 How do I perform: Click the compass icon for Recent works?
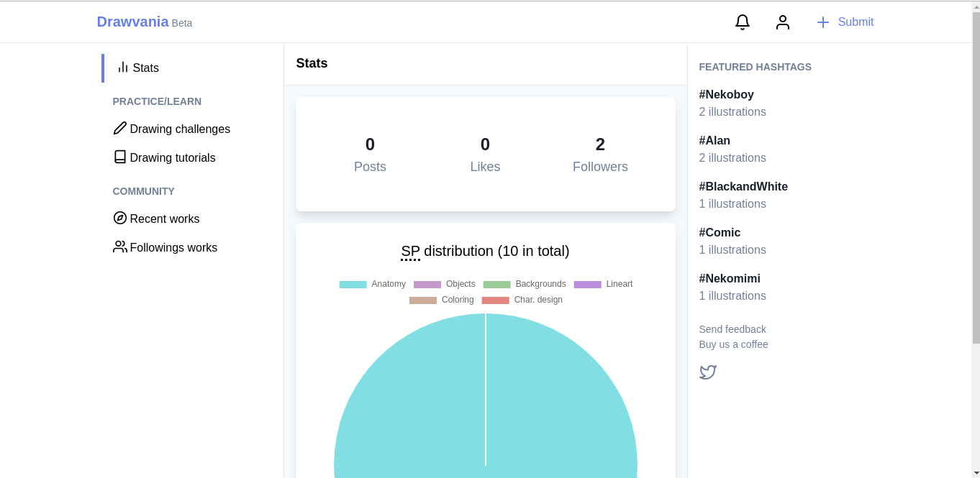click(120, 218)
